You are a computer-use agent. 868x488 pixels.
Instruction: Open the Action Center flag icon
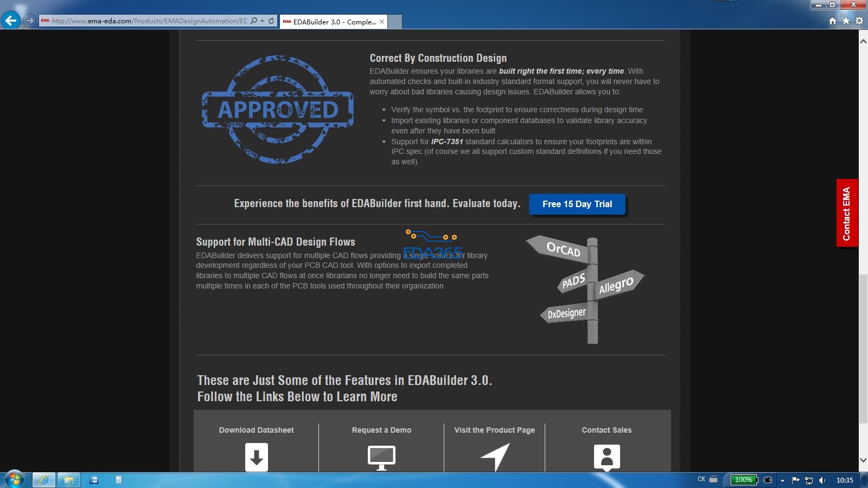[796, 480]
